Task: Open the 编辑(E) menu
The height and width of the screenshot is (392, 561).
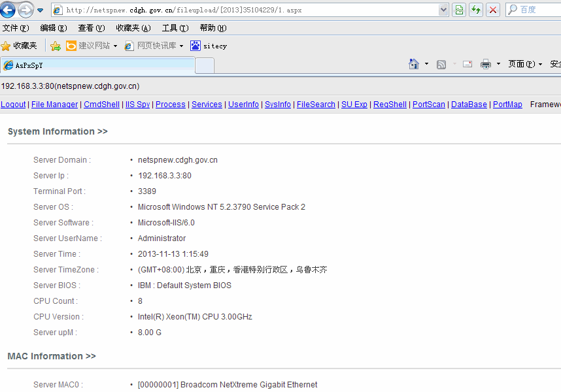Action: pos(54,28)
